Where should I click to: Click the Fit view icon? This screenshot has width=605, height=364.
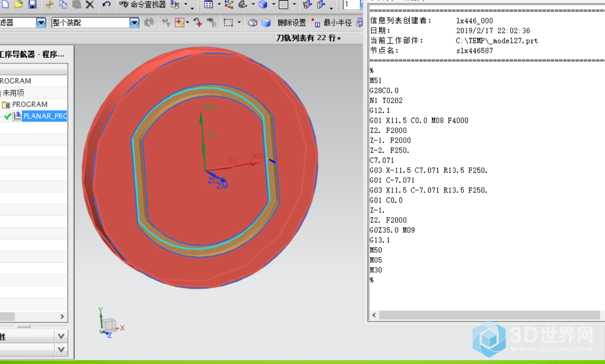(208, 5)
